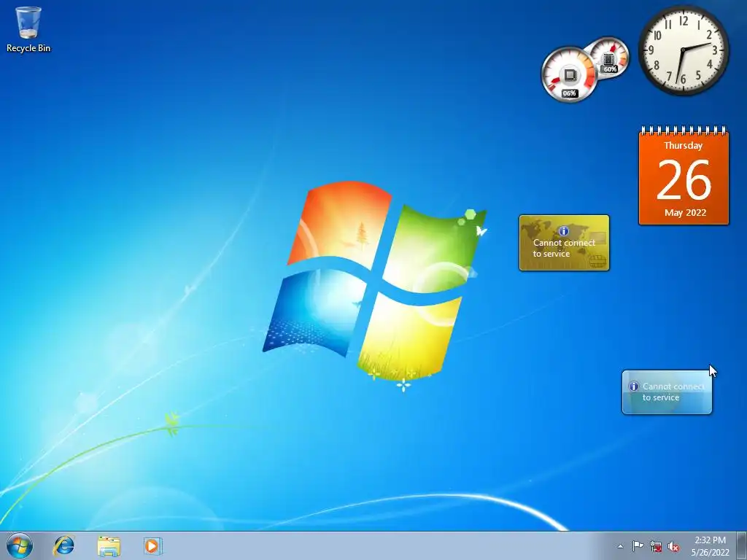Click the memory gauge showing 60%

pos(608,57)
